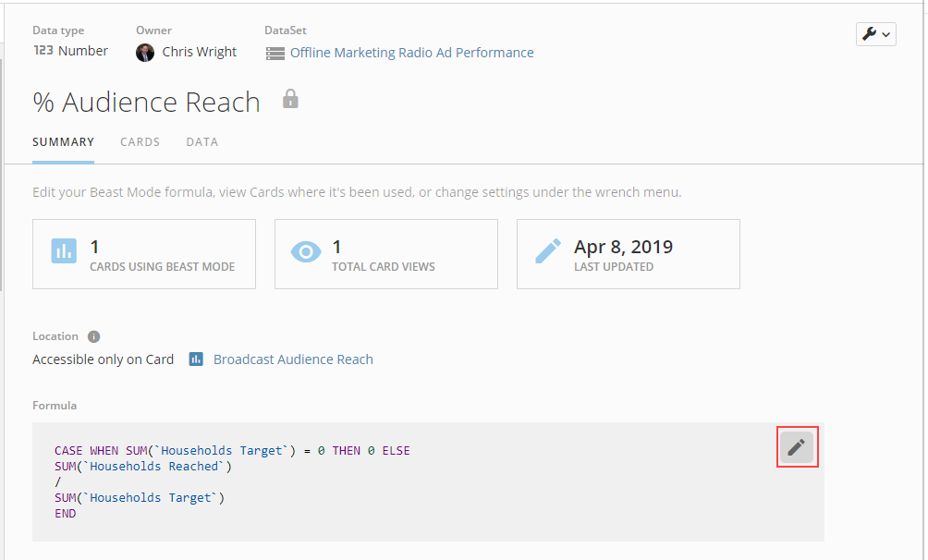This screenshot has height=560, width=928.
Task: Click the bar chart icon in Cards tile
Action: [x=64, y=251]
